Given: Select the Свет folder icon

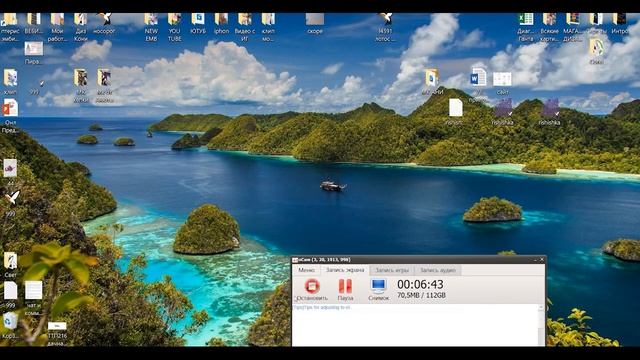Looking at the screenshot, I should click(10, 265).
